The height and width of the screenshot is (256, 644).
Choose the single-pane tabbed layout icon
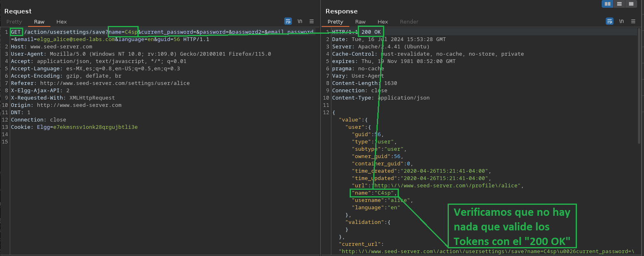point(631,4)
